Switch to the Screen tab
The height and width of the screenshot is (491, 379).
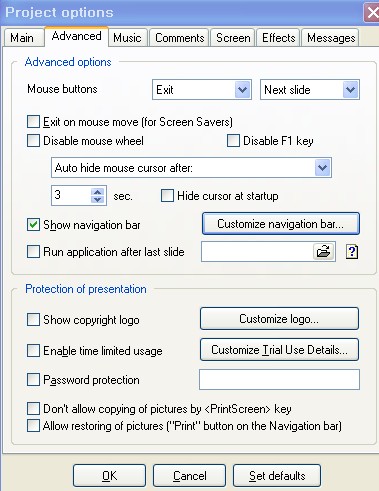(x=233, y=38)
